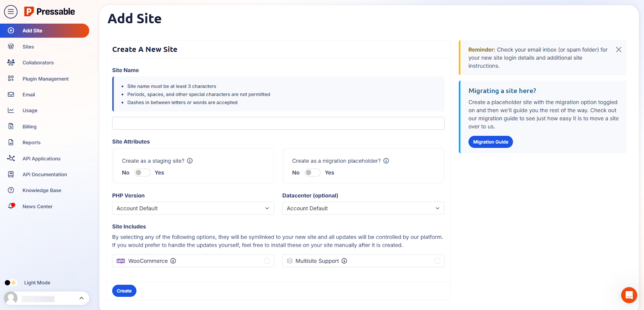Toggle the staging site switch
Screen dimensions: 644x310
pos(142,172)
